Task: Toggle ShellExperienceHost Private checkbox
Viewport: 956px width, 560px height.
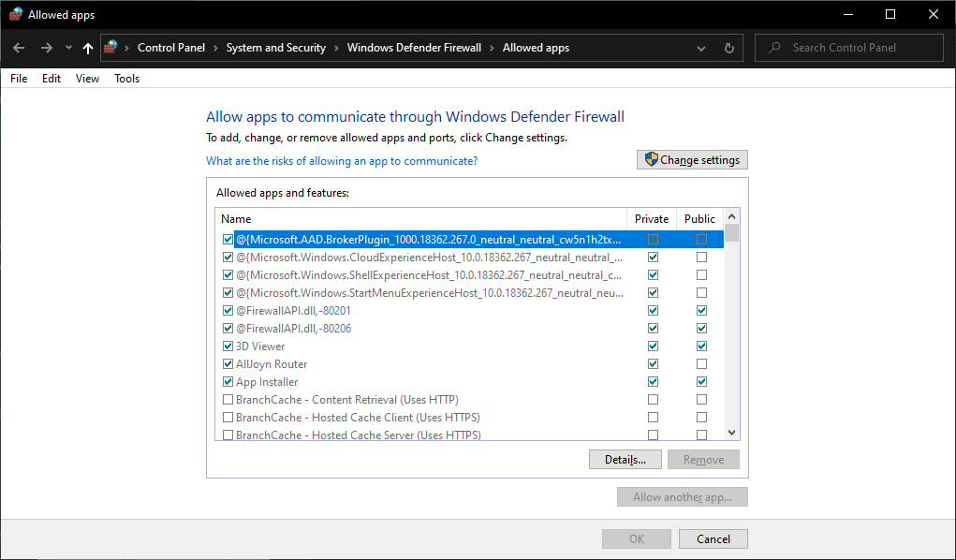Action: (653, 275)
